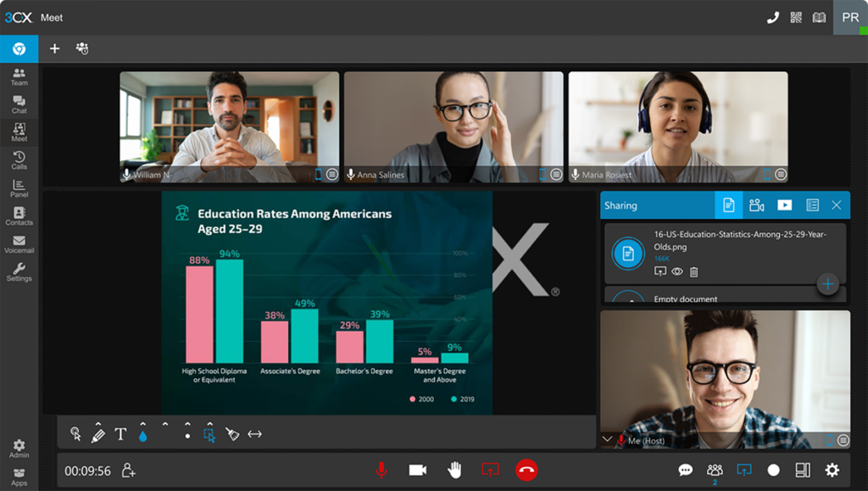Open the invite participant icon beside timer
Image resolution: width=868 pixels, height=491 pixels.
pos(128,470)
